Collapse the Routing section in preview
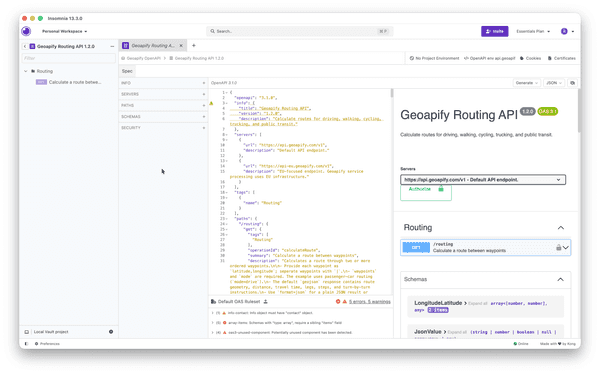Viewport: 600px width, 374px height. coord(561,228)
